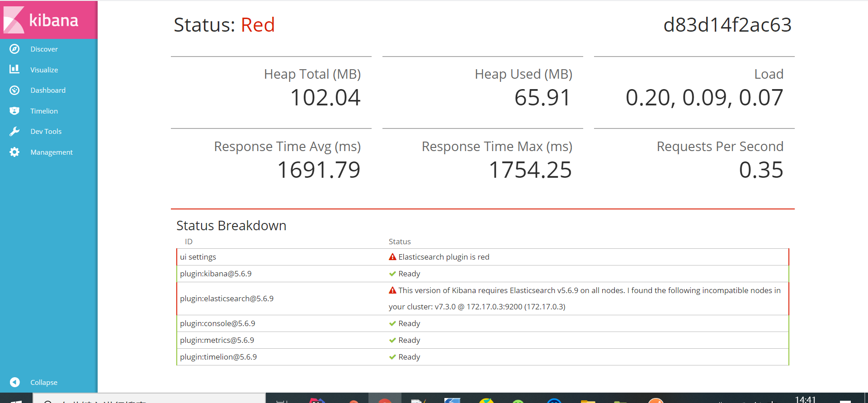Click the Requests Per Second value 0.35
868x403 pixels.
click(x=761, y=170)
